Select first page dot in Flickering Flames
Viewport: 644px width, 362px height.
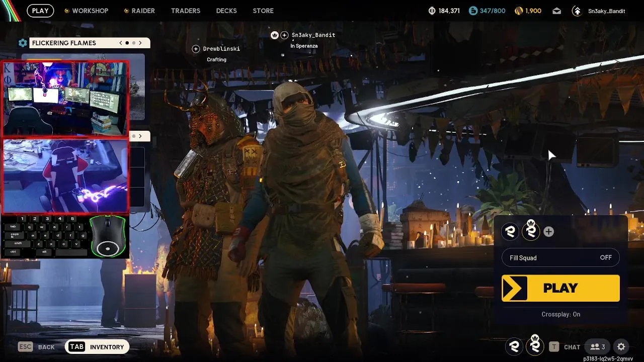point(127,43)
